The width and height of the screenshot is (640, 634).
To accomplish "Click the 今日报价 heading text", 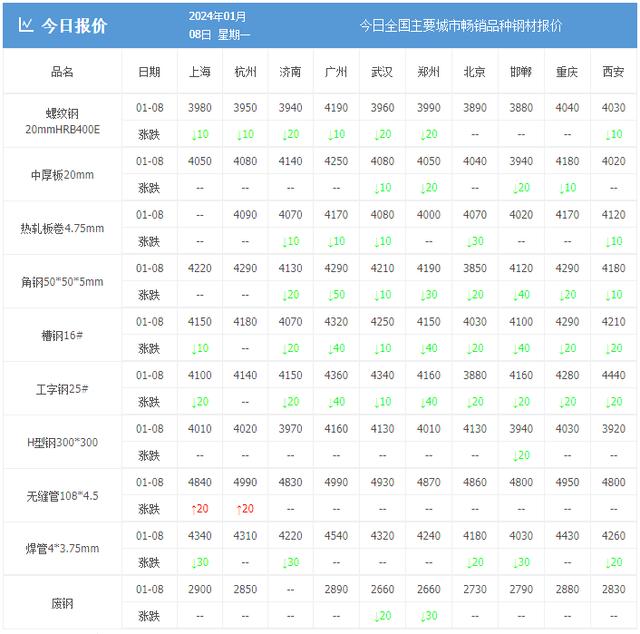I will [74, 25].
